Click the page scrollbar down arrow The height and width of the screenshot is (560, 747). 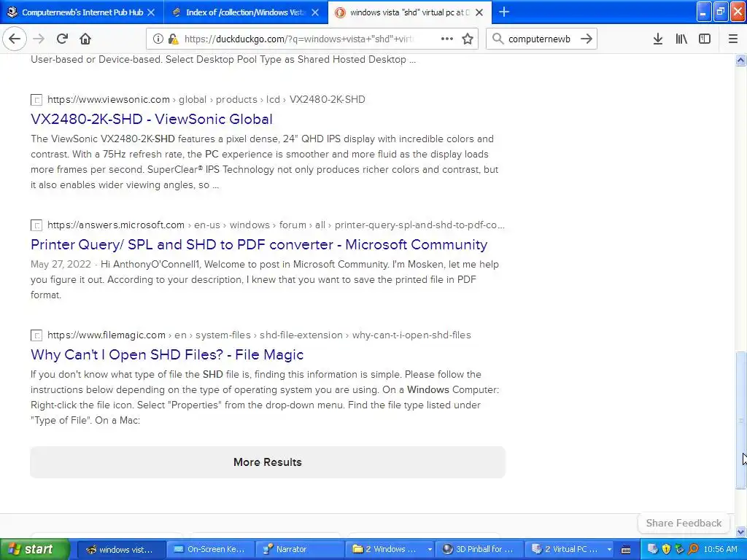click(740, 532)
